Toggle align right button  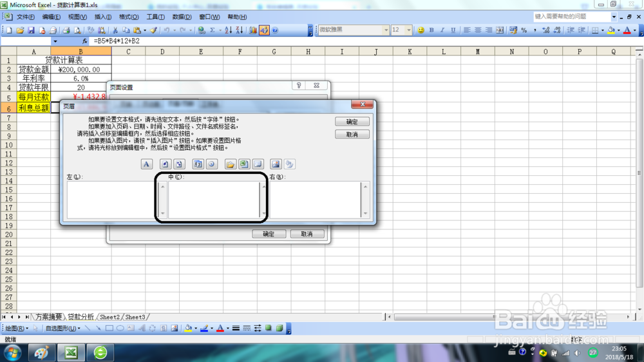tap(489, 30)
